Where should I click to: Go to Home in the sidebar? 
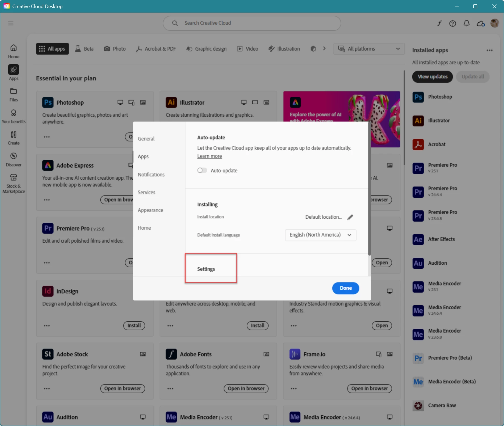[13, 51]
